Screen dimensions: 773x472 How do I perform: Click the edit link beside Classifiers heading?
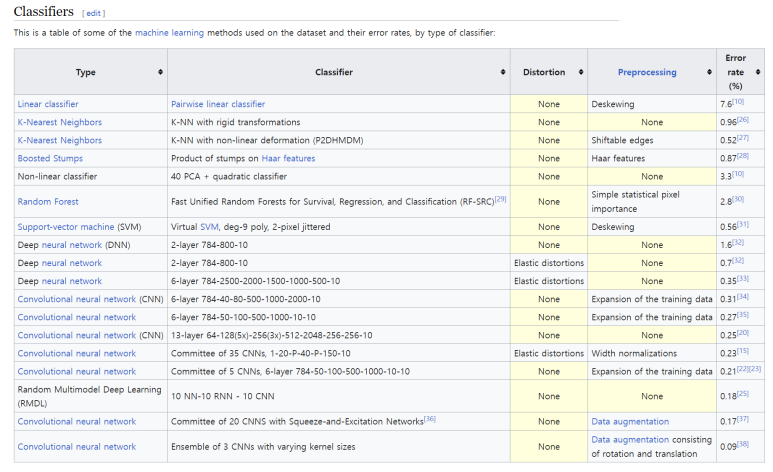point(94,13)
